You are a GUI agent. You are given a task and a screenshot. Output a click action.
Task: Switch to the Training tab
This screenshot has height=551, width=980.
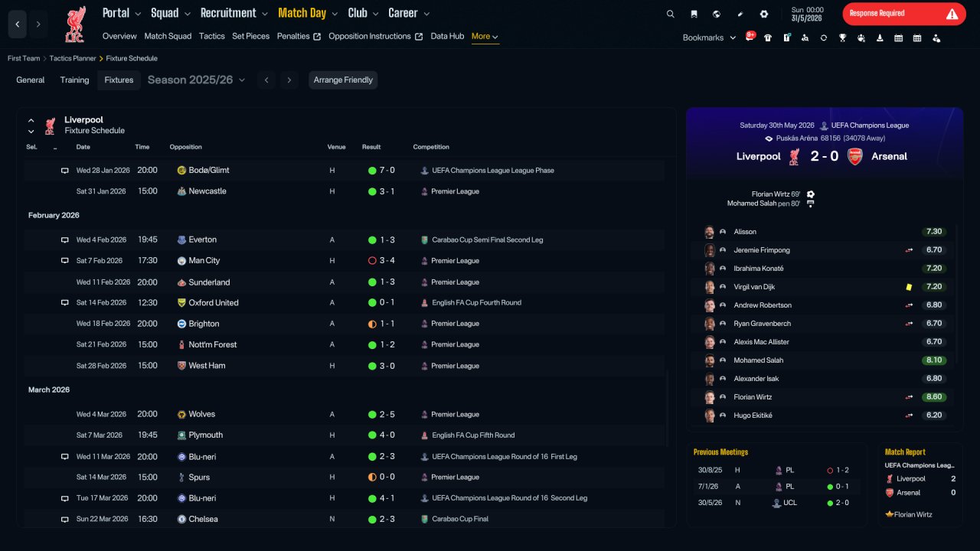(75, 80)
